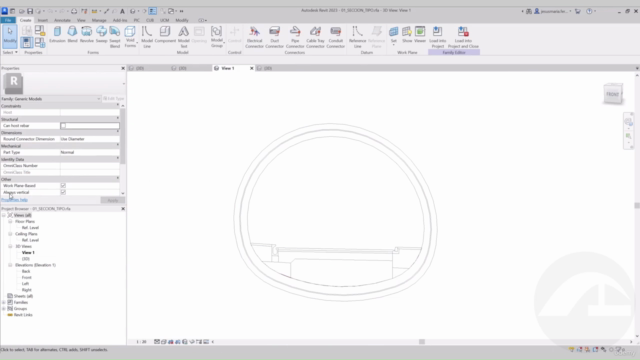Image resolution: width=640 pixels, height=360 pixels.
Task: Open the Right elevation view
Action: (x=27, y=290)
